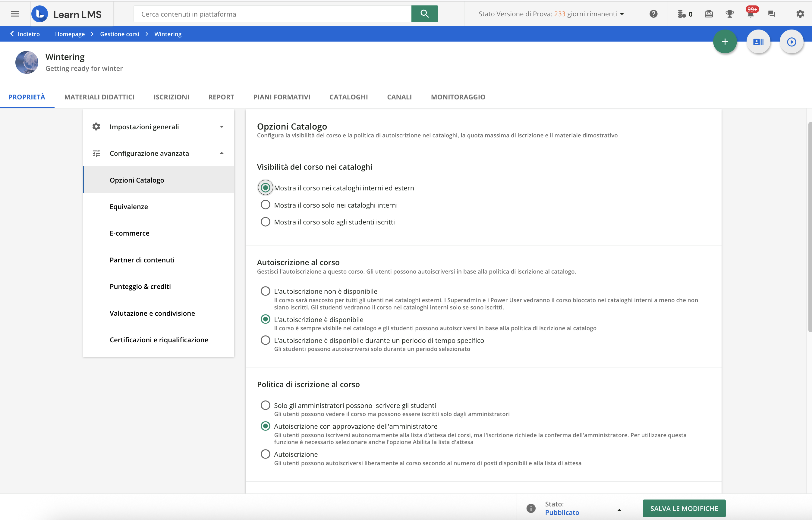The width and height of the screenshot is (812, 520).
Task: Select Mostra il corso solo nei cataloghi interni
Action: pos(266,205)
